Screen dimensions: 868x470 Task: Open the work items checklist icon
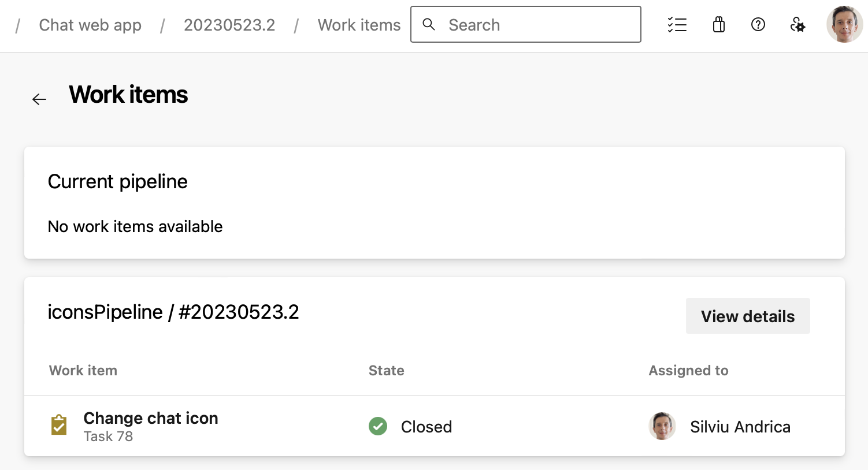tap(677, 25)
